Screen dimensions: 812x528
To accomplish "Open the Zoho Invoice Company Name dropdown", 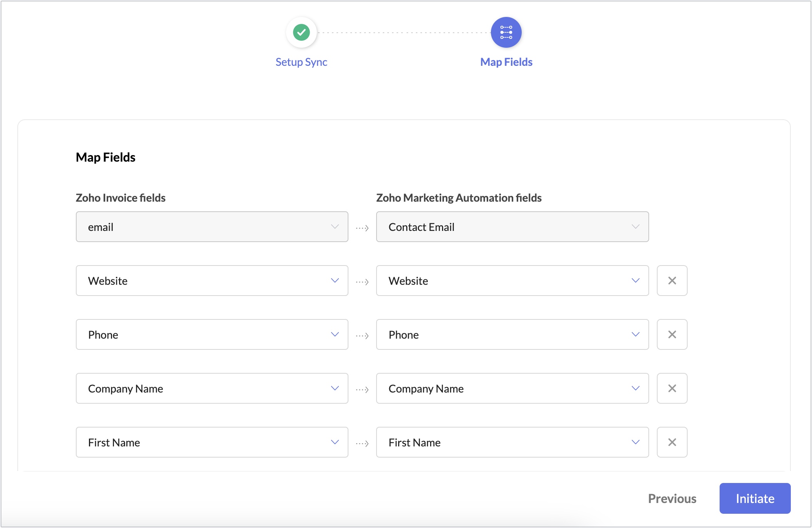I will pos(212,388).
